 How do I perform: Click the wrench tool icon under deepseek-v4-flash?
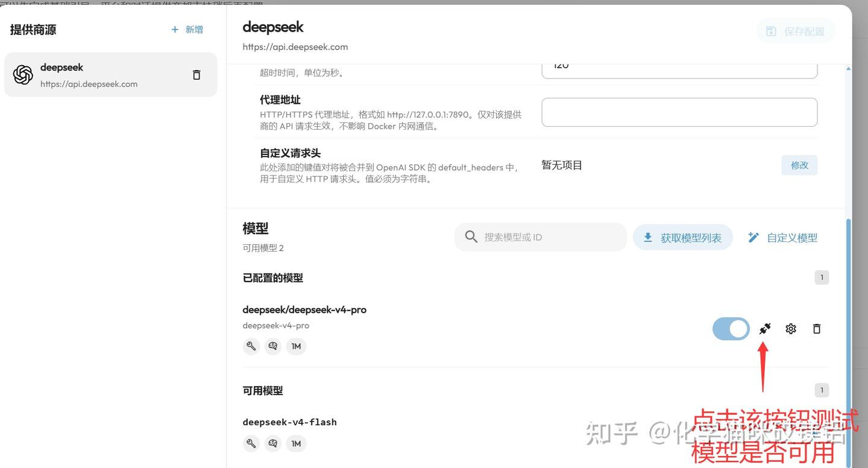coord(251,444)
